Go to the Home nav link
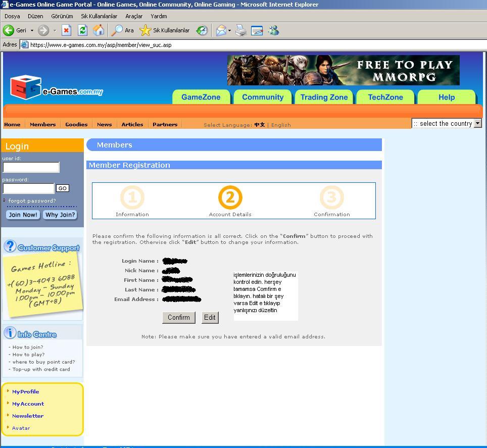Viewport: 487px width, 448px height. coord(12,124)
